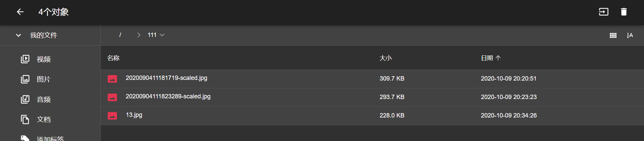Click the move-to folder icon
Screen dimensions: 644x141
tap(603, 12)
